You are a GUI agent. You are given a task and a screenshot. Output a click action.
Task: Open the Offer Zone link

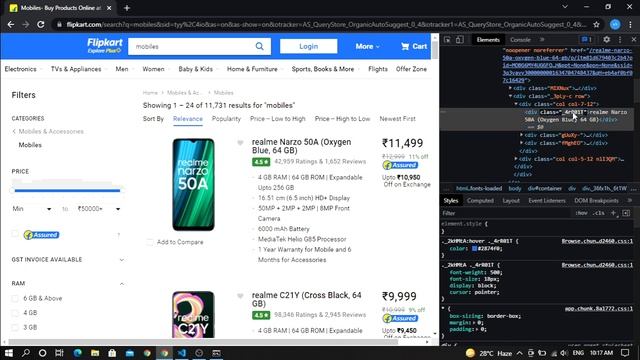coord(411,69)
